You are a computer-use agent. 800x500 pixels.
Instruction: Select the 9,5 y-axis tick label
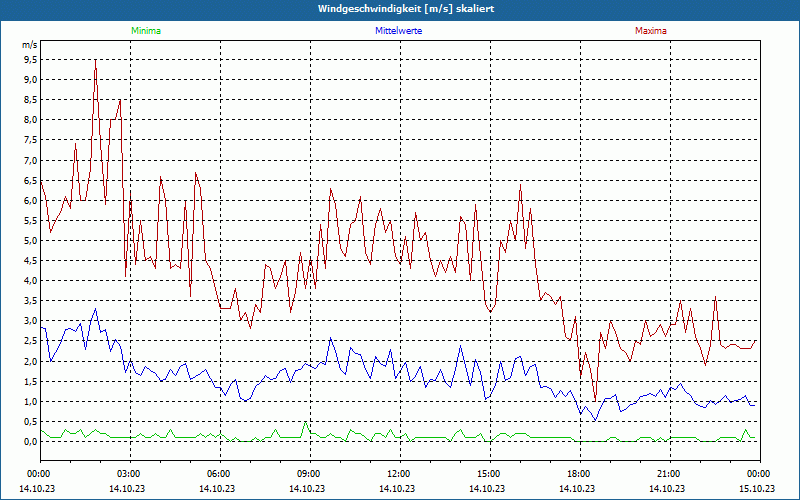(30, 60)
